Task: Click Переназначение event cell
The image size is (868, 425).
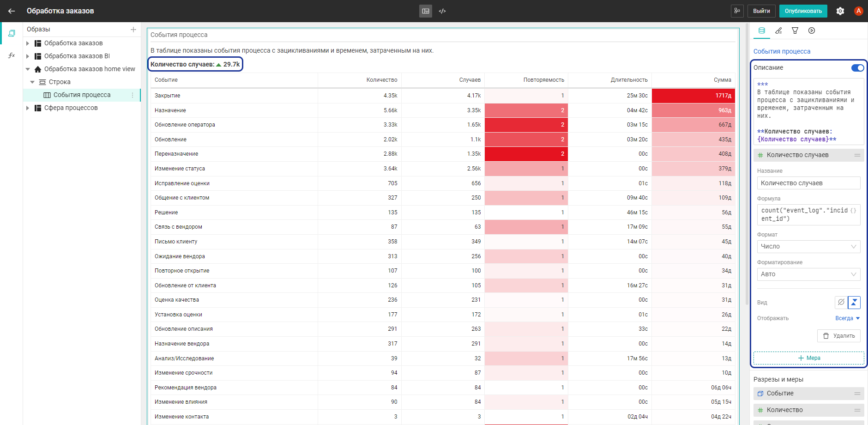Action: tap(234, 154)
